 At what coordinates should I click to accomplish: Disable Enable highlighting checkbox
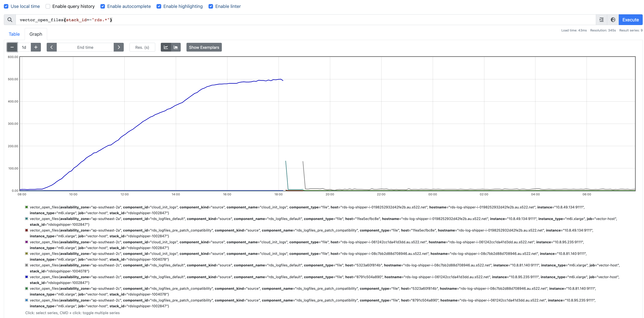coord(159,6)
